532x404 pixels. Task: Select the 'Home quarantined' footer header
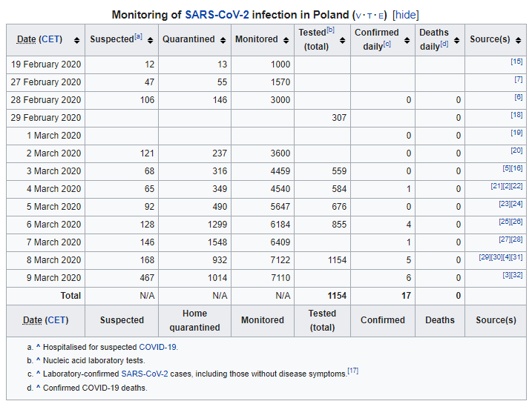194,320
